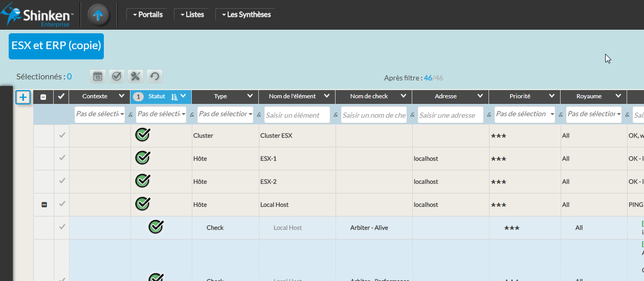This screenshot has height=281, width=644.
Task: Select the ESX-1 row checkbox
Action: pyautogui.click(x=62, y=158)
